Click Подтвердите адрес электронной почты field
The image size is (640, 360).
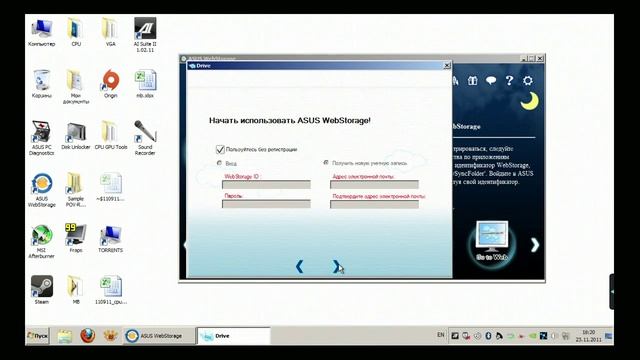click(x=374, y=204)
